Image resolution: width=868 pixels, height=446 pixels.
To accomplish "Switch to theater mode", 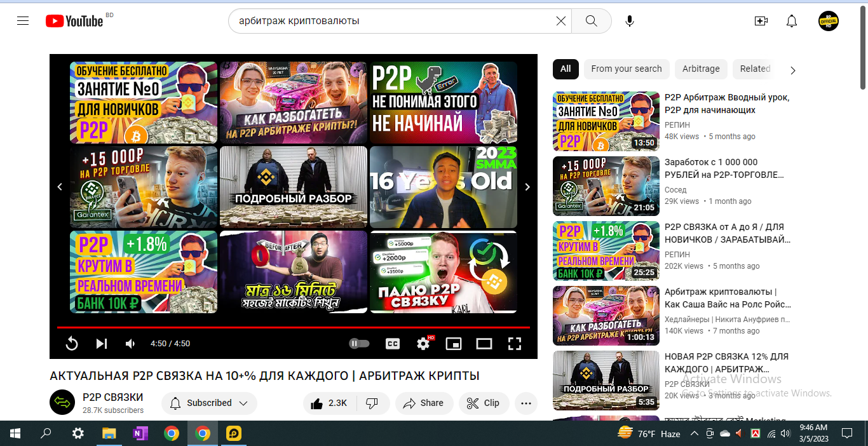I will coord(484,344).
